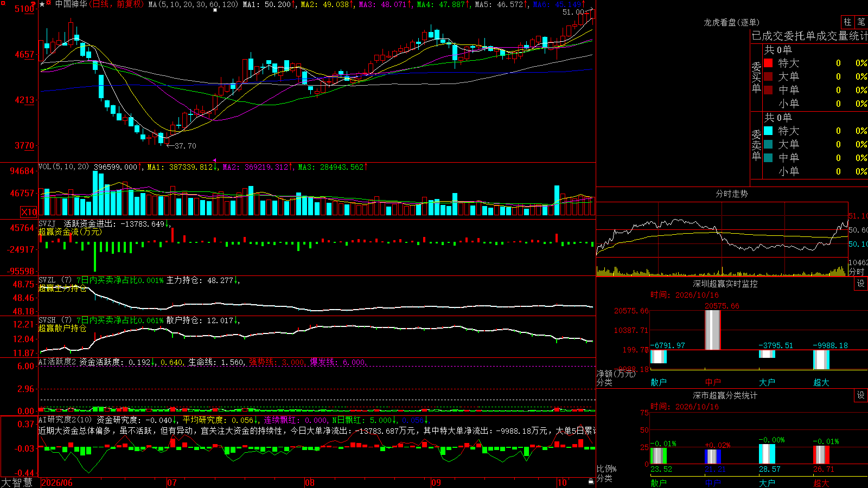Image resolution: width=868 pixels, height=488 pixels.
Task: Select the 10 month marker on the timeline
Action: [562, 483]
